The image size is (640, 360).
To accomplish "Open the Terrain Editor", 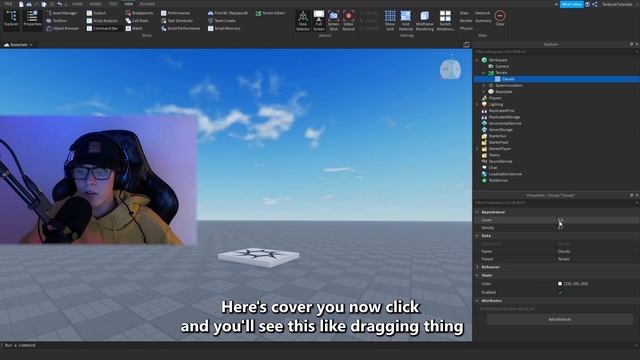I will pos(270,13).
